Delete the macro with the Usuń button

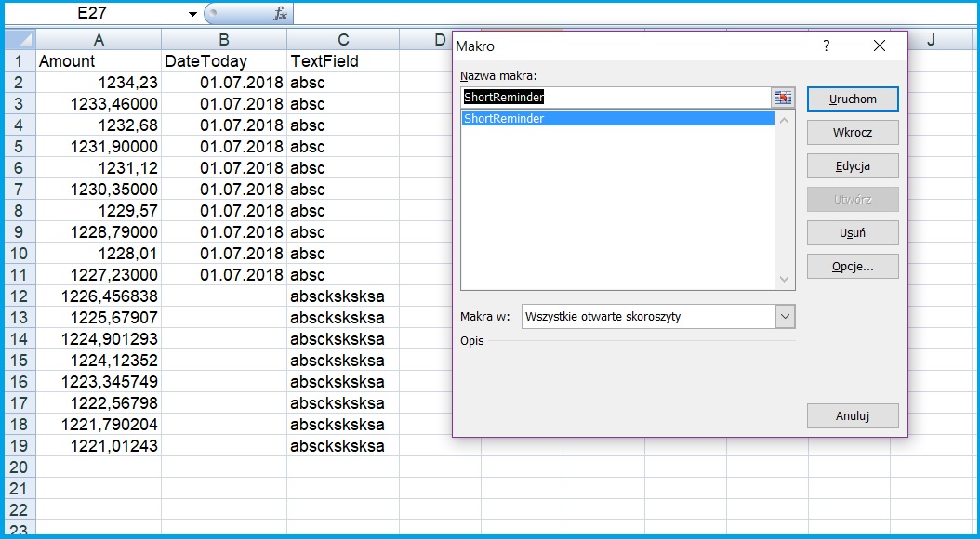(x=853, y=233)
